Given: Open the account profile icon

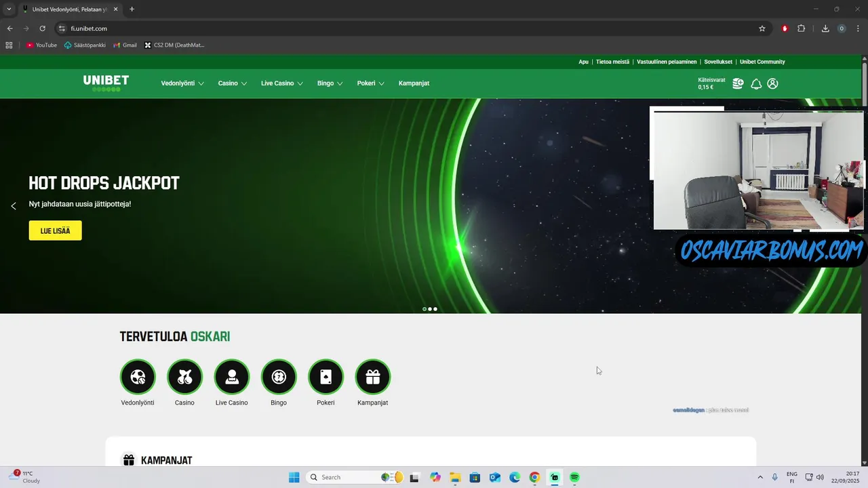Looking at the screenshot, I should (x=772, y=83).
